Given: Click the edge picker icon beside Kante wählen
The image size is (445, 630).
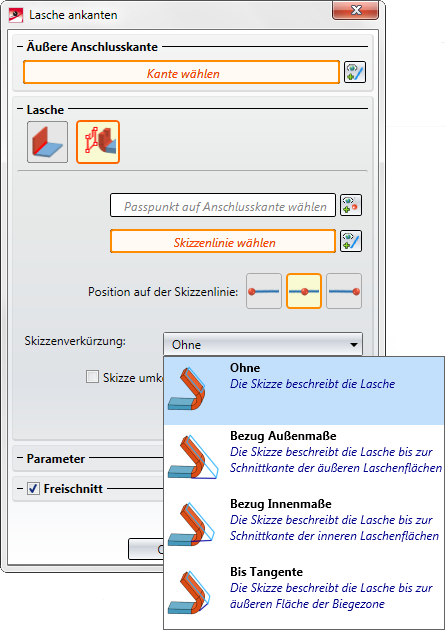Looking at the screenshot, I should click(x=355, y=72).
